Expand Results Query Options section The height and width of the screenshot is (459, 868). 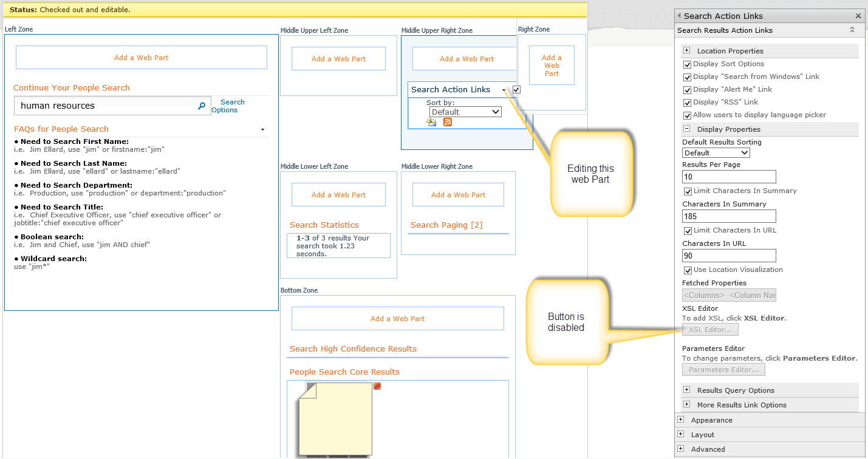[x=687, y=390]
